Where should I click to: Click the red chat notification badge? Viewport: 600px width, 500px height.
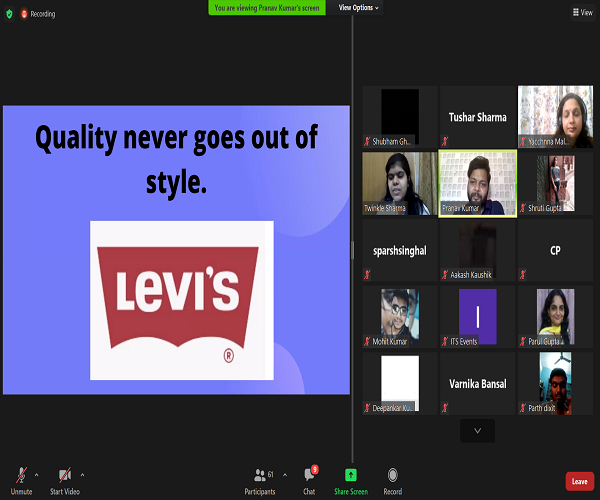pyautogui.click(x=315, y=469)
